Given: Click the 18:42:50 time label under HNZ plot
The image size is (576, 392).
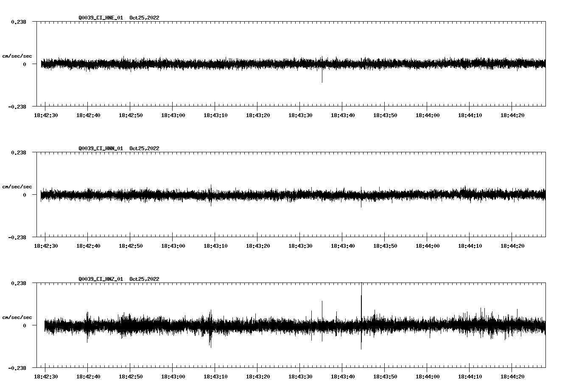Looking at the screenshot, I should 131,377.
